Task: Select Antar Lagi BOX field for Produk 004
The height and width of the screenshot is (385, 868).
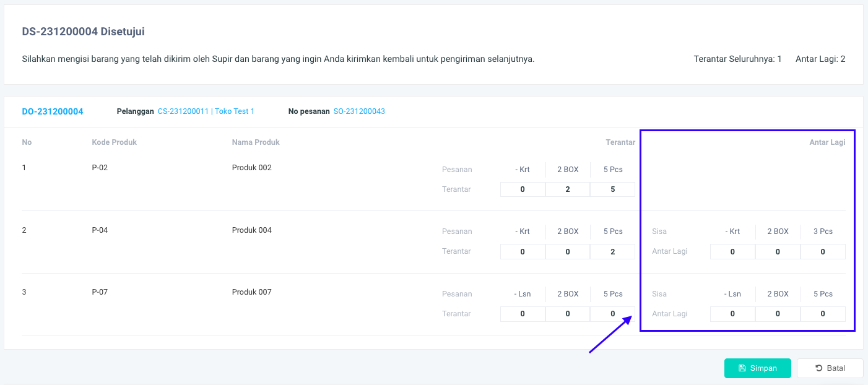Action: (x=778, y=252)
